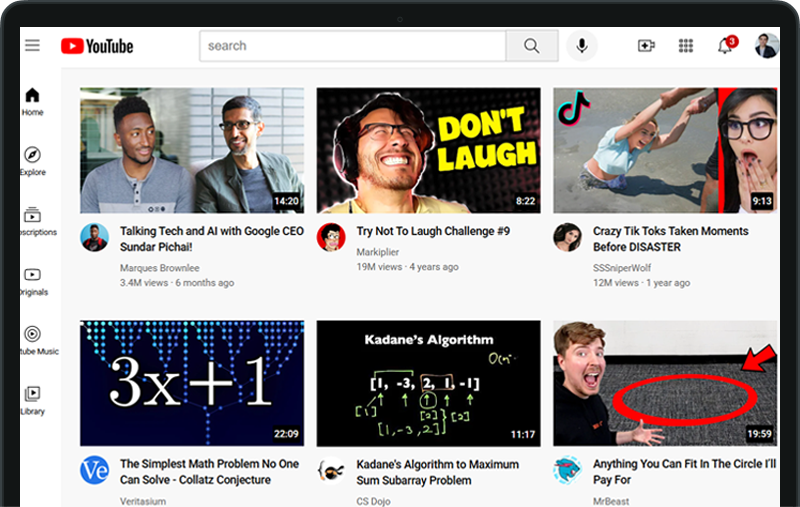Open Subscriptions in the sidebar
Image resolution: width=800 pixels, height=507 pixels.
[x=32, y=221]
